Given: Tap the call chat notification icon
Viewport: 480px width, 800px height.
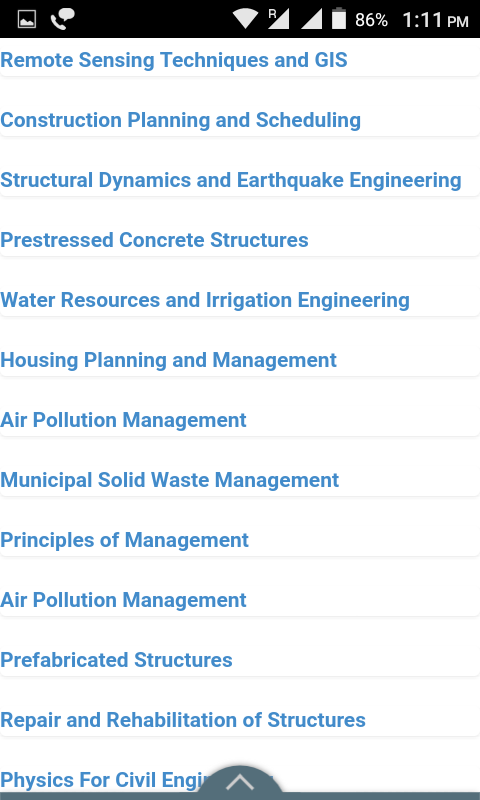Looking at the screenshot, I should (62, 19).
